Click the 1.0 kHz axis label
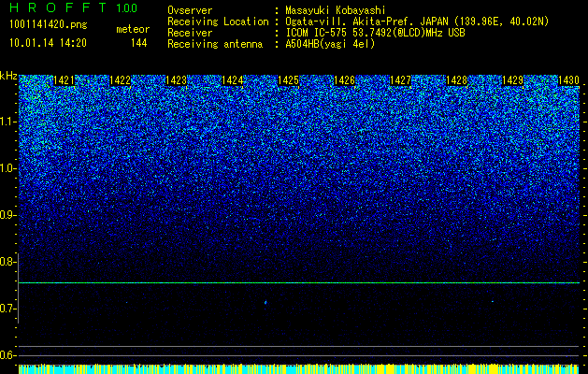Viewport: 588px width, 374px height. point(8,168)
